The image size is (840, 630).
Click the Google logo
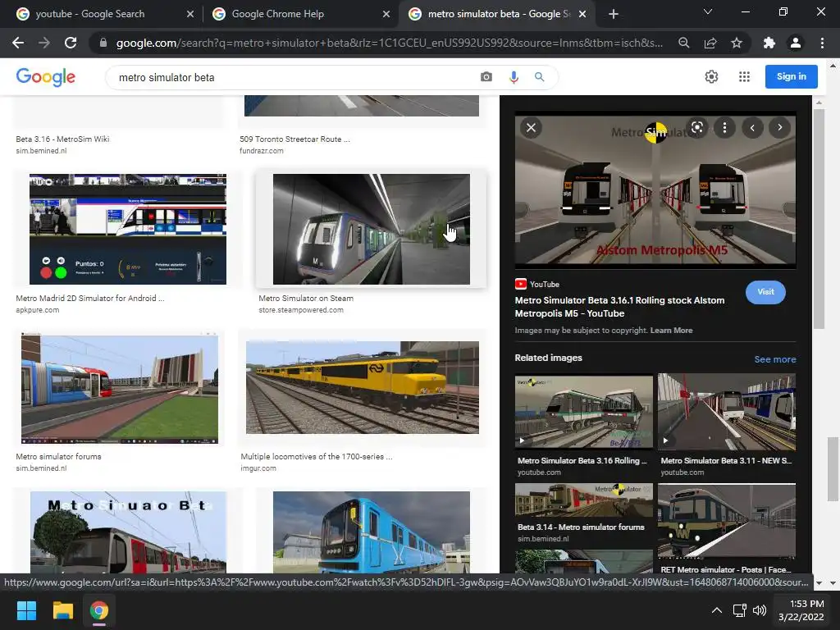point(46,77)
